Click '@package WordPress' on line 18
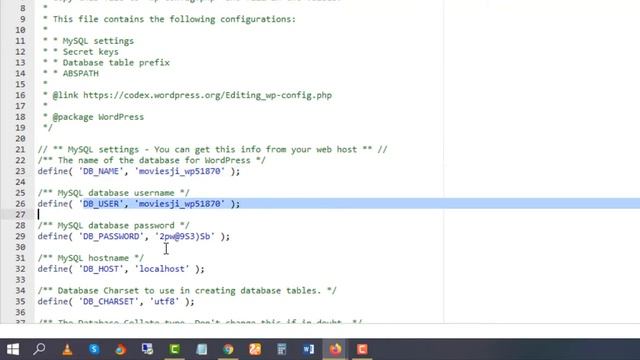 (98, 117)
